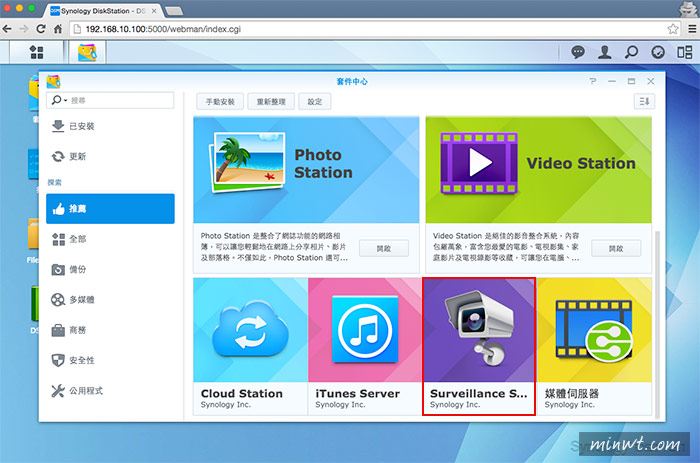Open Chrome hamburger menu
This screenshot has width=700, height=463.
pyautogui.click(x=692, y=29)
